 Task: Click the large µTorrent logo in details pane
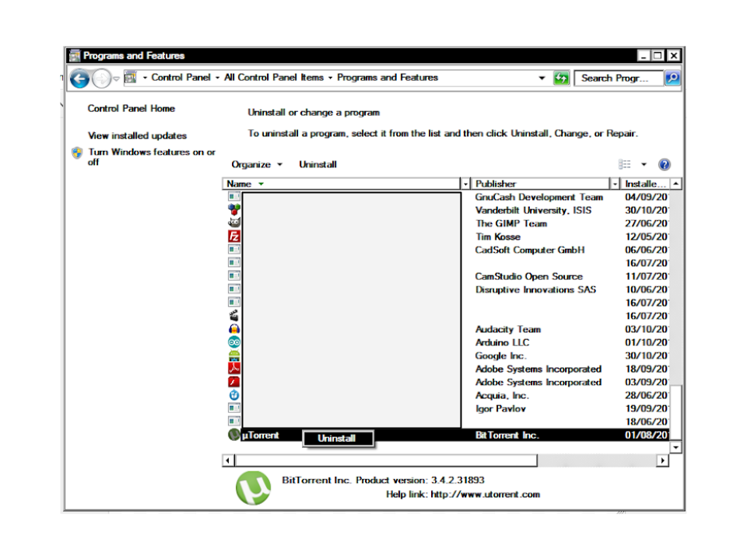click(x=254, y=488)
